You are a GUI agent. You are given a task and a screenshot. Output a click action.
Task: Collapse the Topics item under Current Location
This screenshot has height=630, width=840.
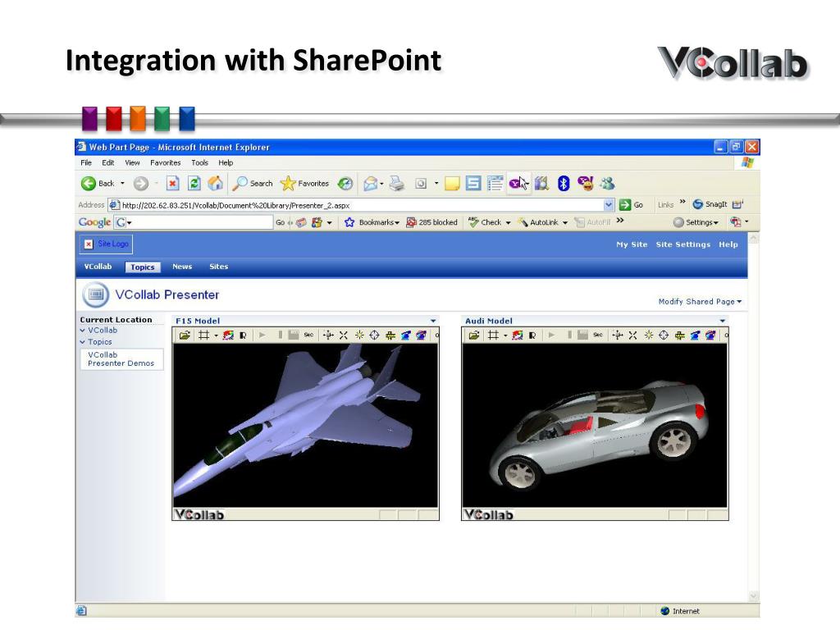click(83, 342)
